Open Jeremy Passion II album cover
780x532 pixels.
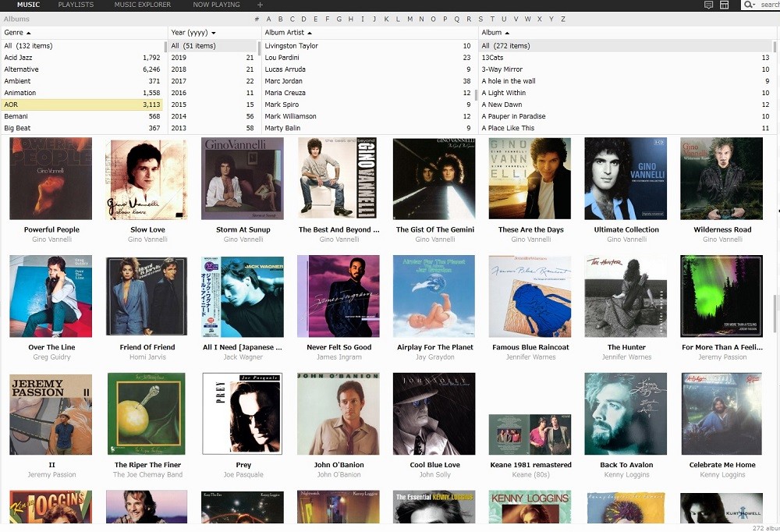click(x=51, y=414)
